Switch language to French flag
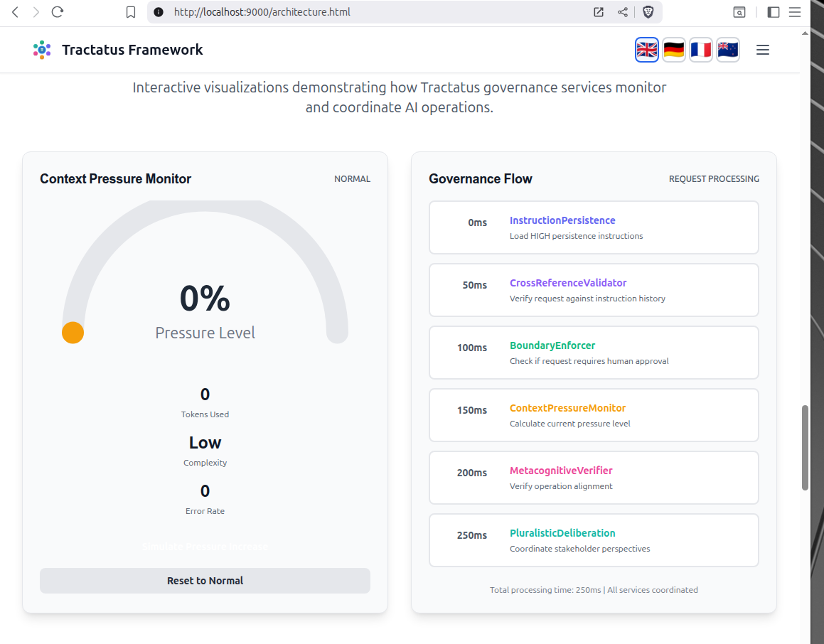The height and width of the screenshot is (644, 824). click(700, 50)
